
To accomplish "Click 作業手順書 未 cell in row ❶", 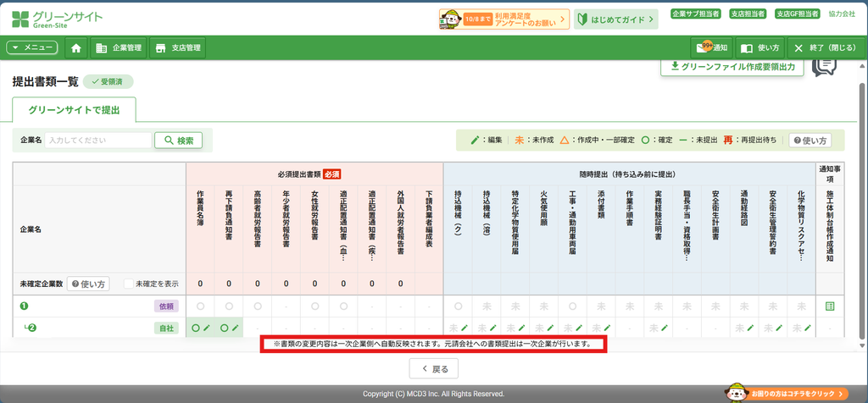I will coord(630,306).
